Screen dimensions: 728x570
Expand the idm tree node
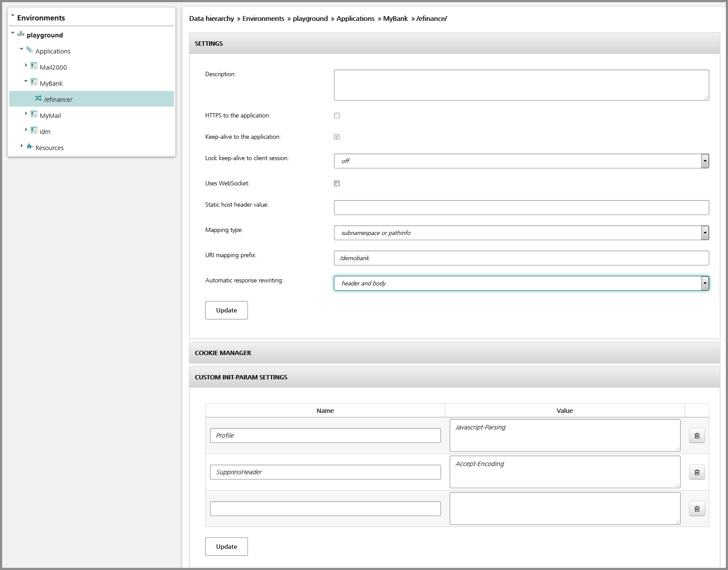click(x=26, y=130)
